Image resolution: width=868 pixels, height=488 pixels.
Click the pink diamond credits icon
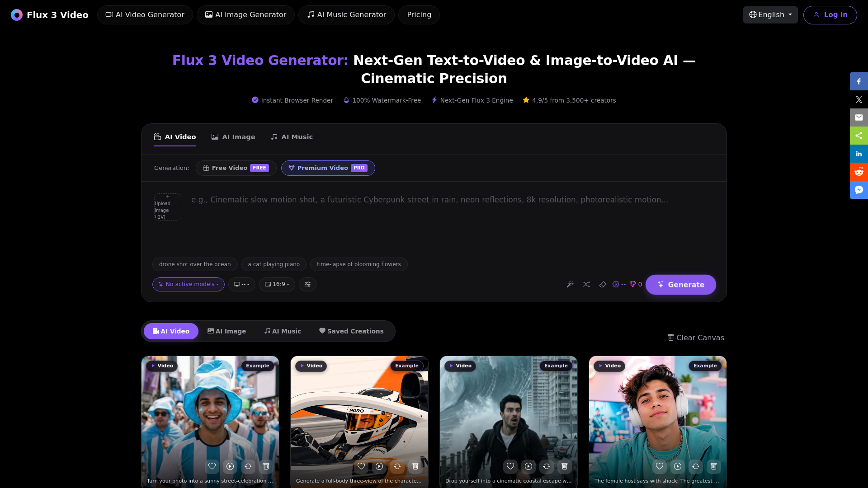pos(632,284)
